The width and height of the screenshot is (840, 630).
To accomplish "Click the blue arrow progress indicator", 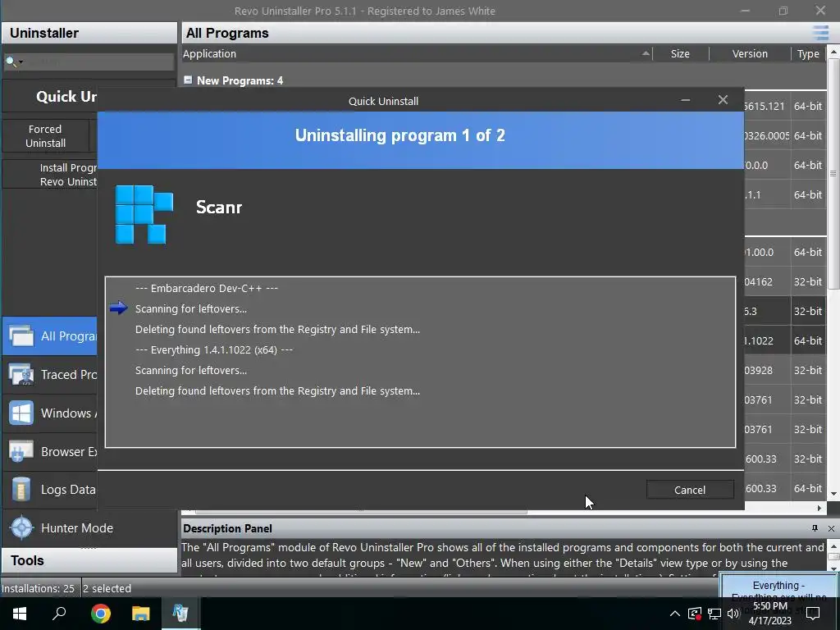I will pos(118,308).
